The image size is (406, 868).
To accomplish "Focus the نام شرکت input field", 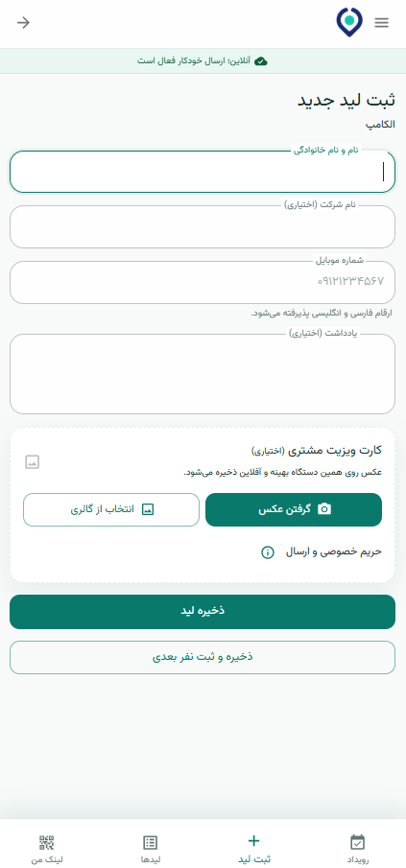I will pyautogui.click(x=203, y=227).
